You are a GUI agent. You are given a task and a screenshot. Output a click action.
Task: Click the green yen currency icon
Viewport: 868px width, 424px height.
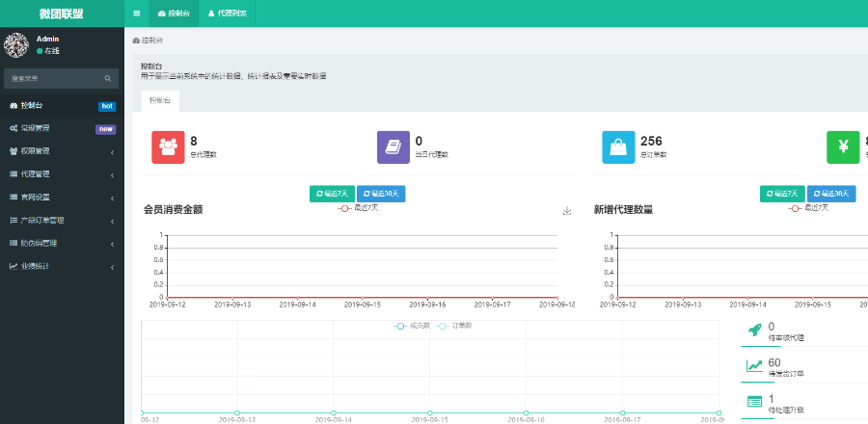tap(843, 147)
